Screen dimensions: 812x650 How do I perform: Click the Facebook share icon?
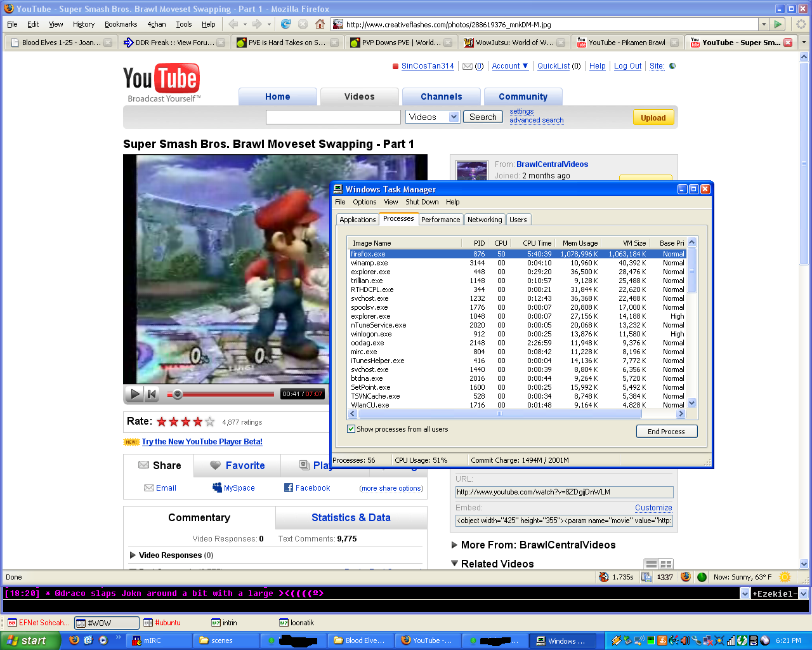coord(289,487)
